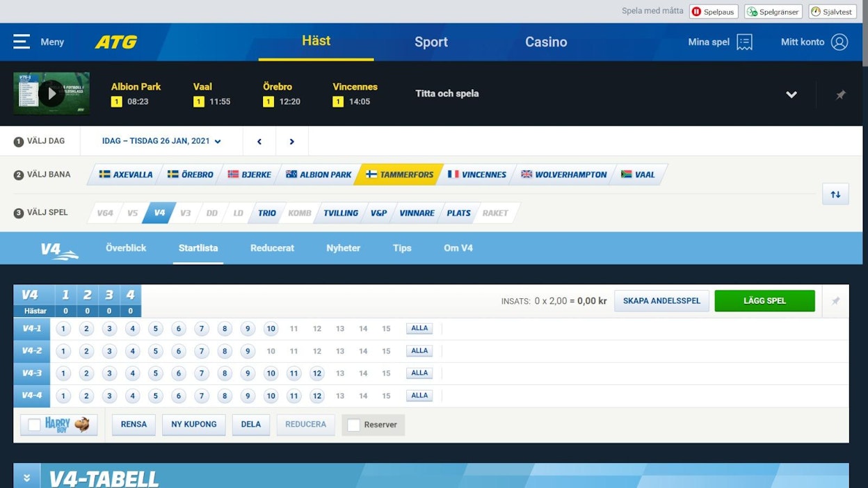The width and height of the screenshot is (868, 488).
Task: Expand the Titta och spela chevron
Action: coord(791,95)
